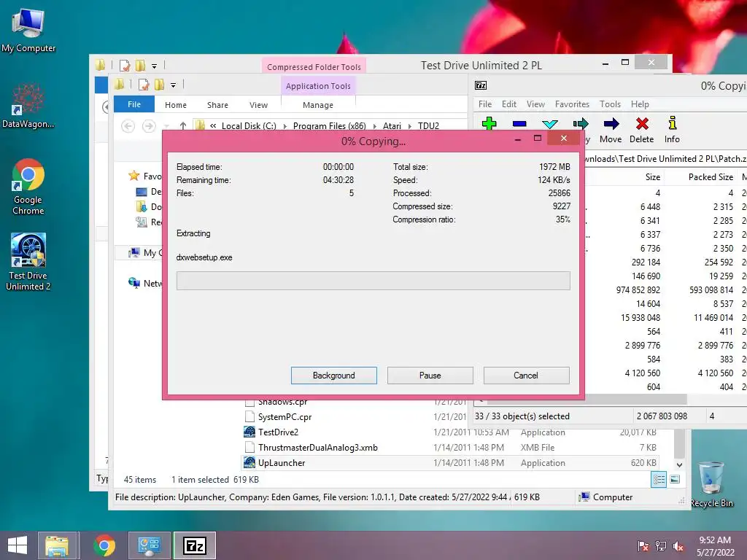The height and width of the screenshot is (560, 747).
Task: Open the Home ribbon tab
Action: pos(176,105)
